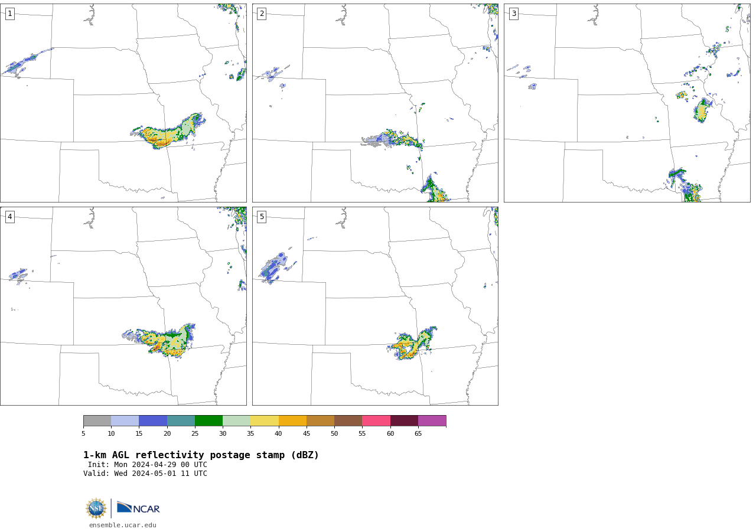Screen dimensions: 756x532
Task: Select the light blue 10-15 dBZ swatch
Action: tap(125, 420)
